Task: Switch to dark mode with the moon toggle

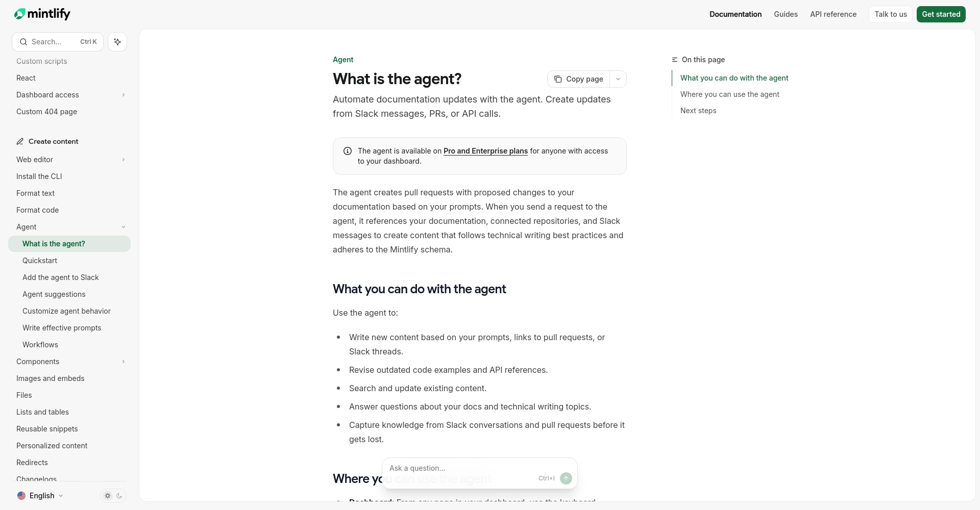Action: (119, 495)
